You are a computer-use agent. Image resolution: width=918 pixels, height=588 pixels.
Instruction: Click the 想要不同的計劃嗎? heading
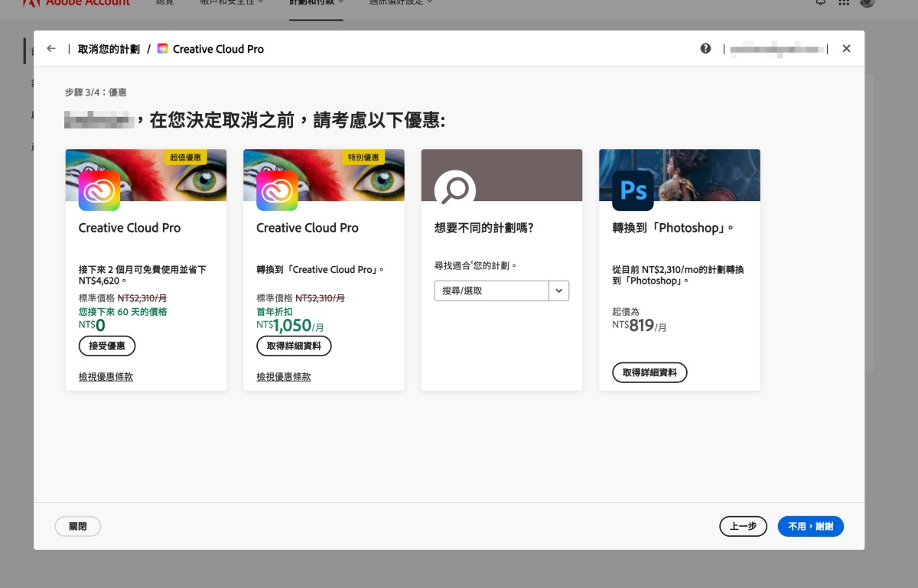pyautogui.click(x=483, y=228)
